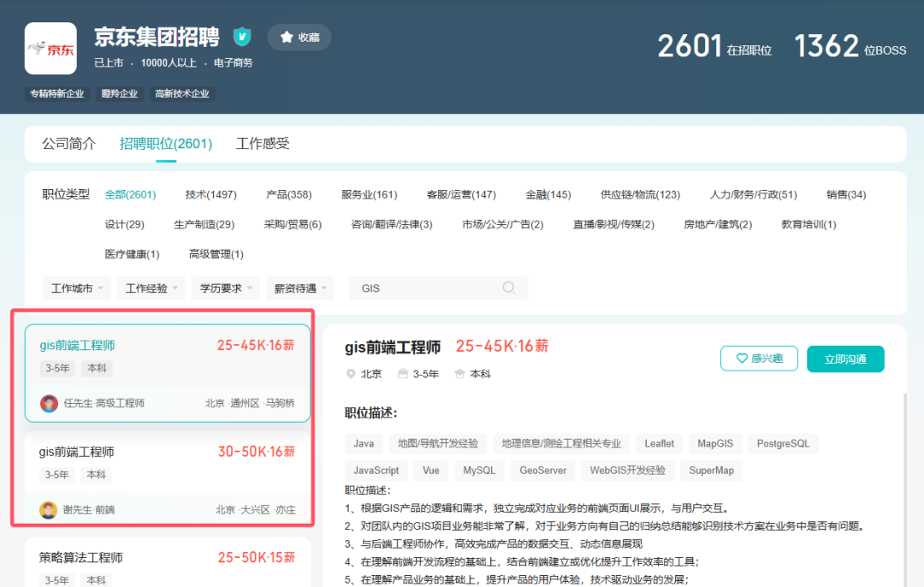Click the MapGIS skill tag
924x587 pixels.
[715, 444]
